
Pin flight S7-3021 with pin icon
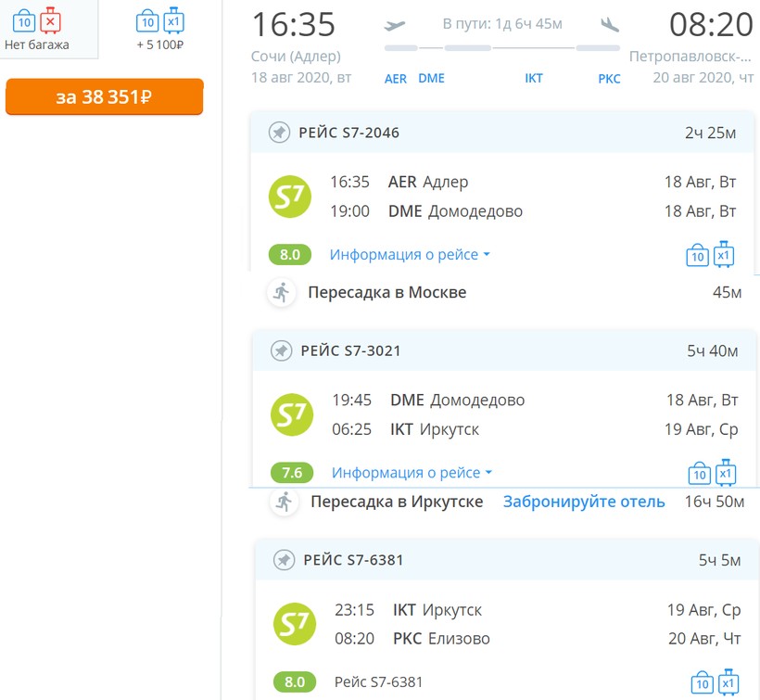tap(281, 350)
